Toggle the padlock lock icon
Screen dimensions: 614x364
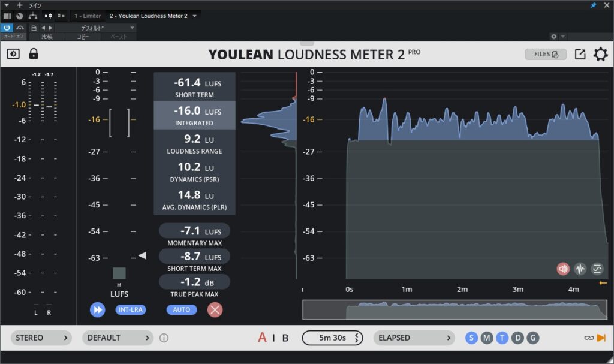coord(34,53)
